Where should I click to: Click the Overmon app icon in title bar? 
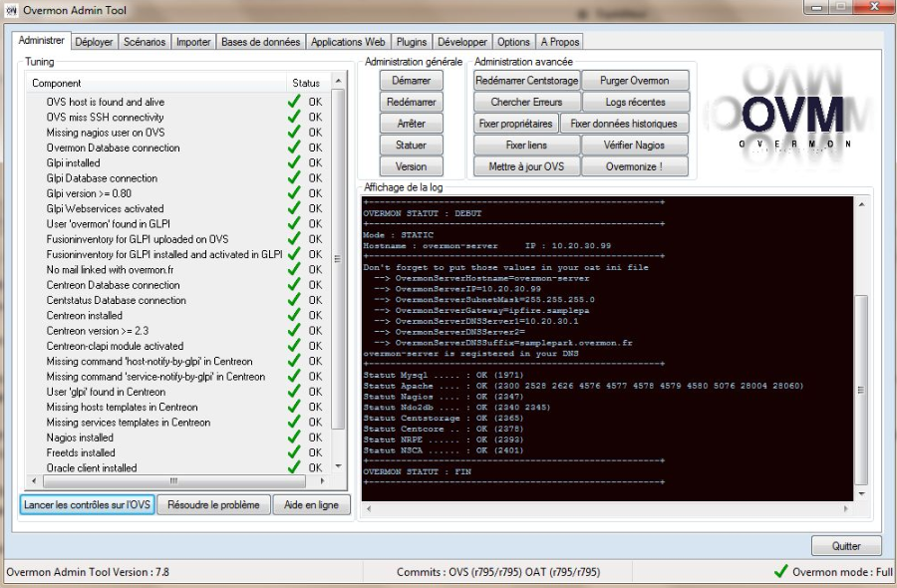click(x=13, y=12)
